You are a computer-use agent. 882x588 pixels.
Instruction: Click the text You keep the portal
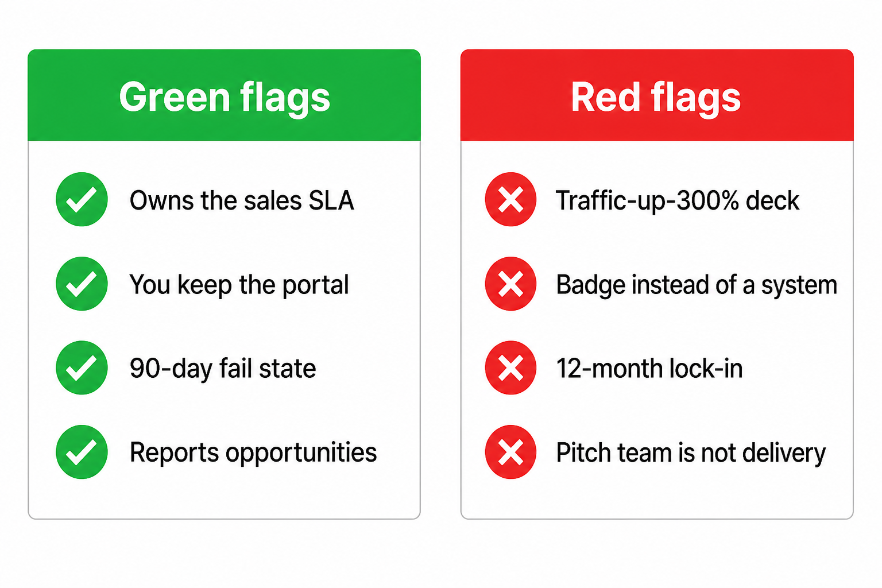click(239, 285)
